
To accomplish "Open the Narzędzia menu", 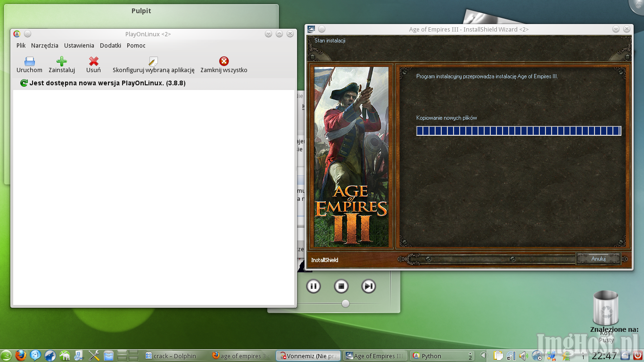I will pos(45,46).
